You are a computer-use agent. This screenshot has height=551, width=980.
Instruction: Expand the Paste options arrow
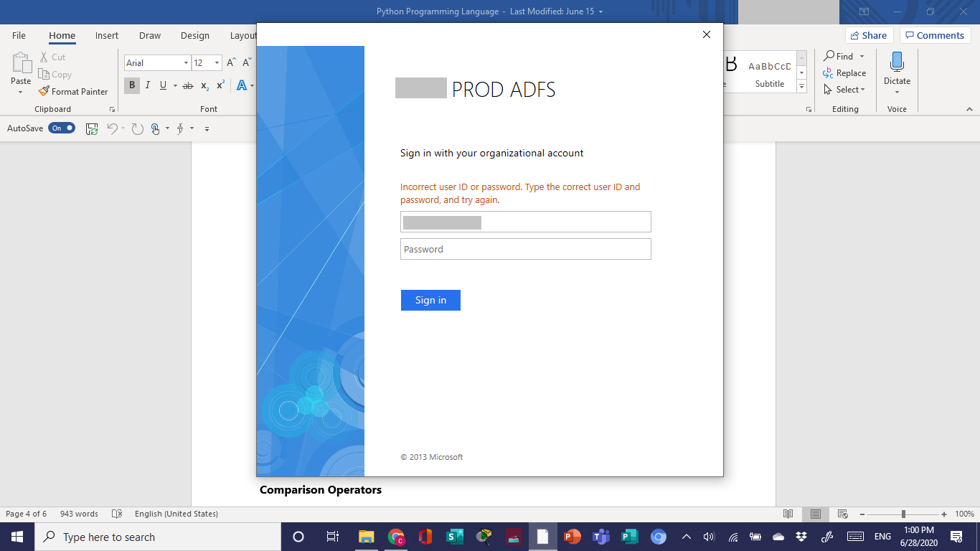pyautogui.click(x=21, y=93)
